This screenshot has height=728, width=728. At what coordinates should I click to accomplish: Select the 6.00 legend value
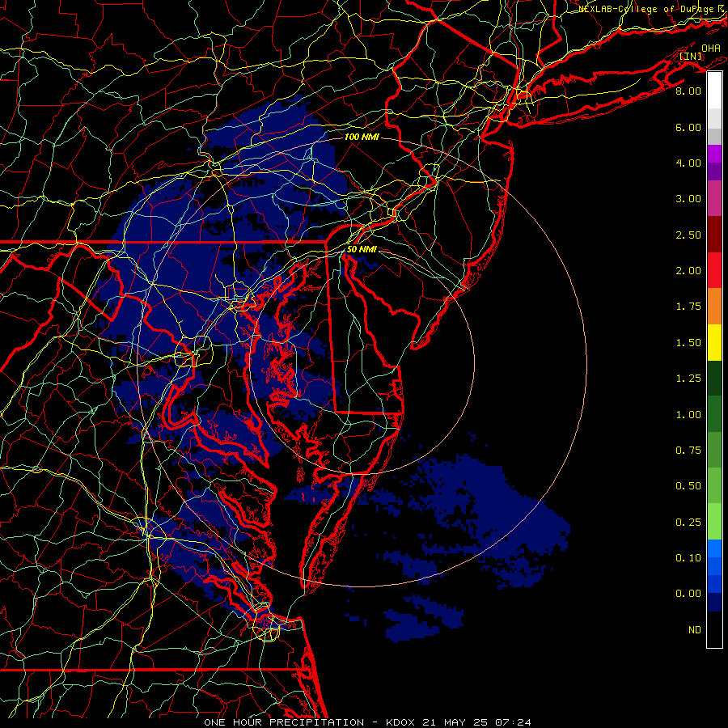pos(688,127)
